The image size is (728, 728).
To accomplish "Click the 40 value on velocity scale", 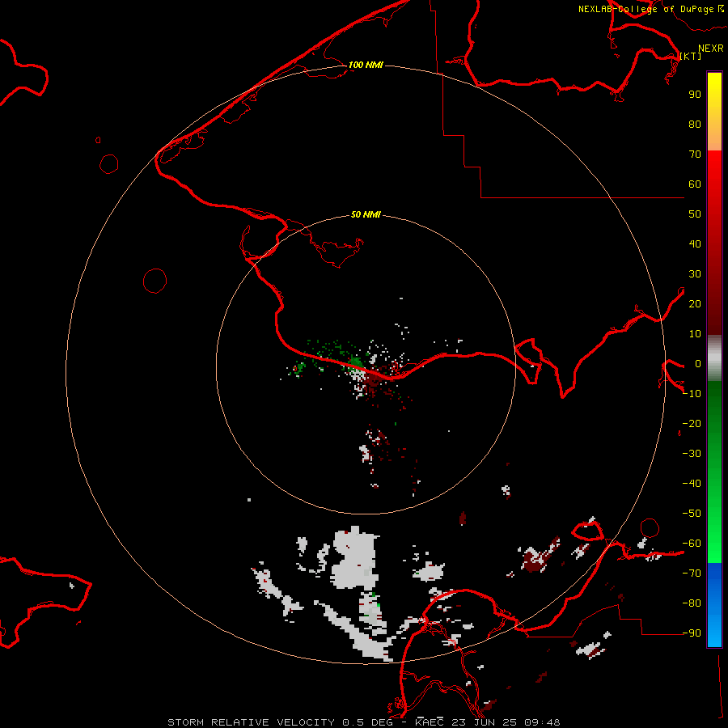I will [x=695, y=244].
